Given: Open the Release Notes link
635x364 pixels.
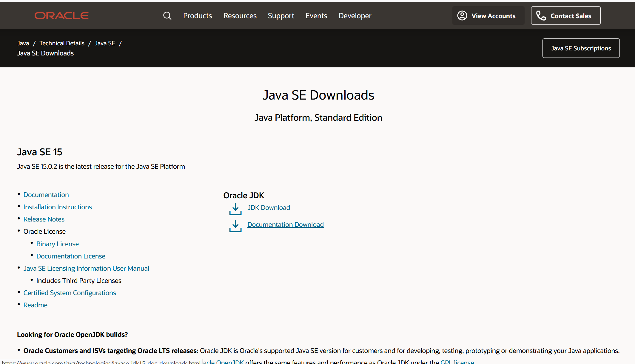Looking at the screenshot, I should [x=44, y=219].
